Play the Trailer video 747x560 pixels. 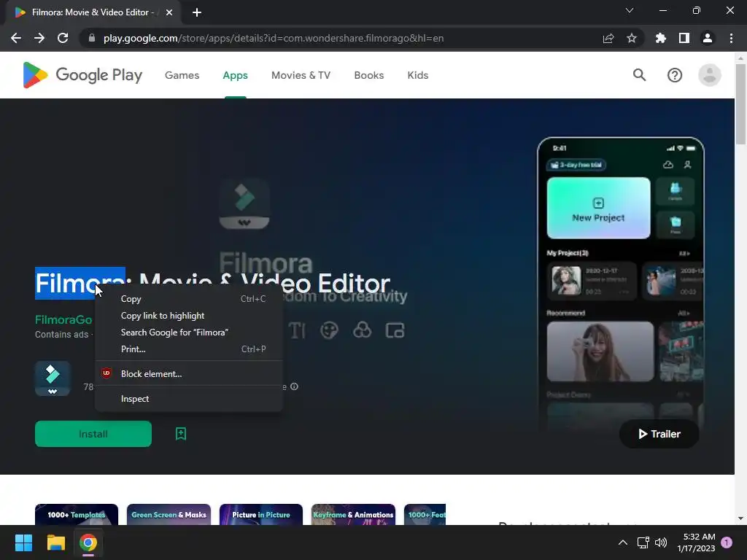coord(659,434)
